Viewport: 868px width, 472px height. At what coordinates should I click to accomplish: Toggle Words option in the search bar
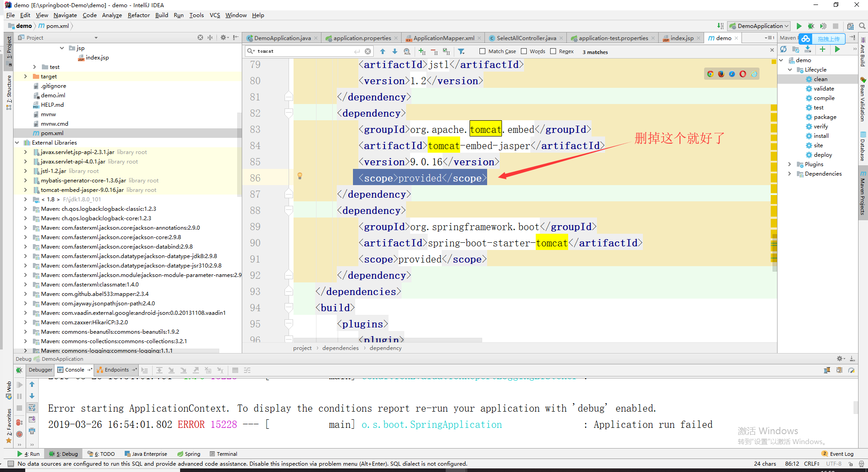pyautogui.click(x=524, y=51)
